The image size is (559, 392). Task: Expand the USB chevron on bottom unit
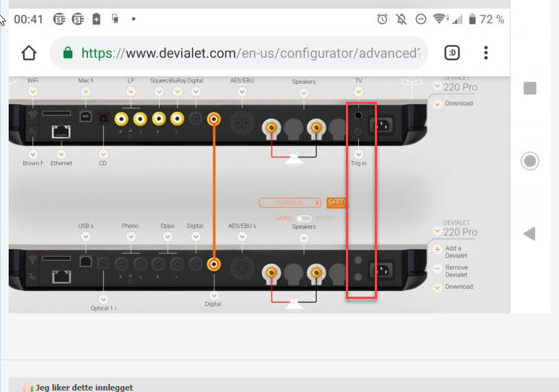coord(85,237)
